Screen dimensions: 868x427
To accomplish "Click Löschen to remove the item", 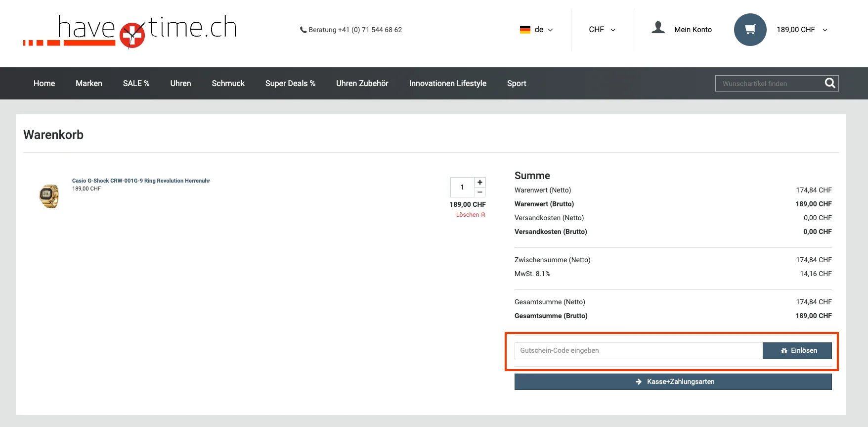I will 471,215.
